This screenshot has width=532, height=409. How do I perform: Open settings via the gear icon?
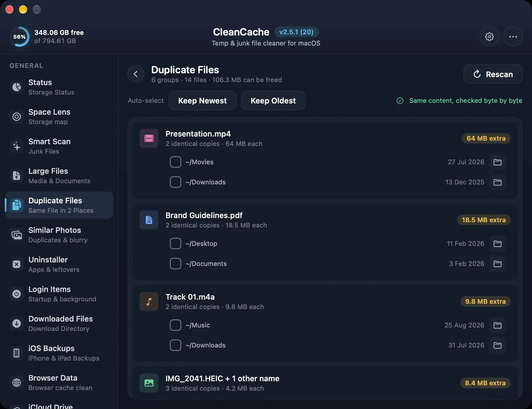489,37
